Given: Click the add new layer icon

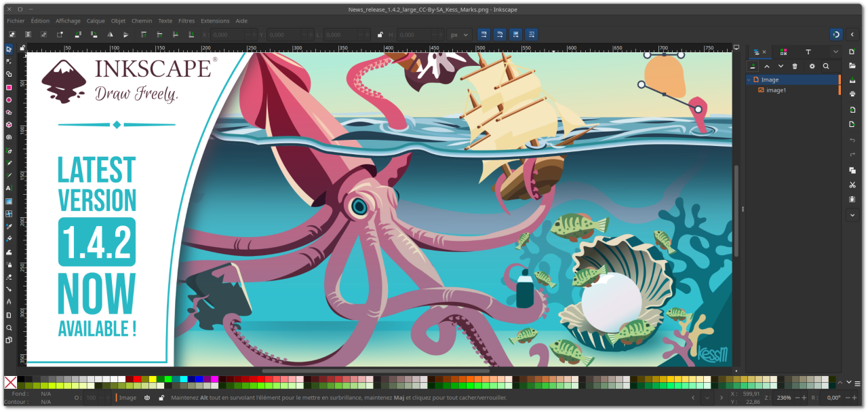Looking at the screenshot, I should click(x=753, y=66).
